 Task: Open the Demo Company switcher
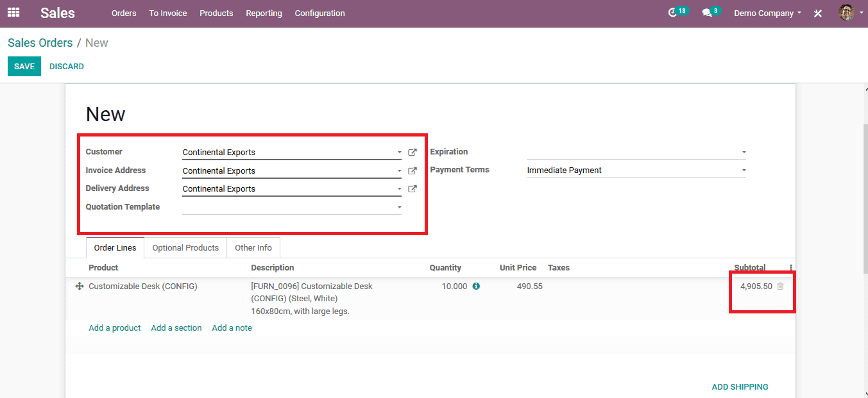pyautogui.click(x=767, y=13)
